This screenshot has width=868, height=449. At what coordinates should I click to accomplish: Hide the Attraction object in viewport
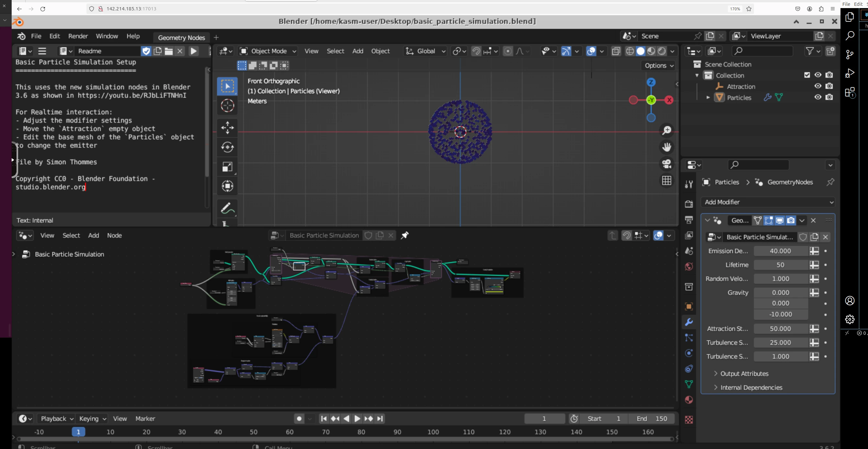818,86
